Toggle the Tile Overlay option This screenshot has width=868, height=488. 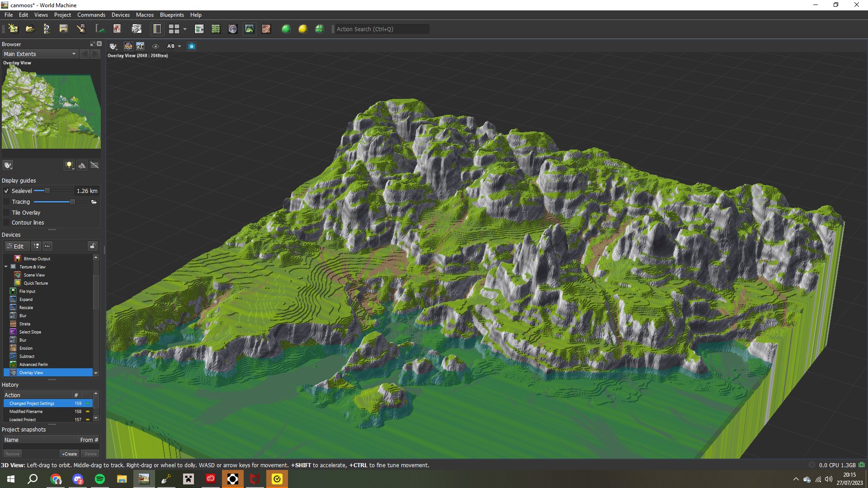[6, 212]
